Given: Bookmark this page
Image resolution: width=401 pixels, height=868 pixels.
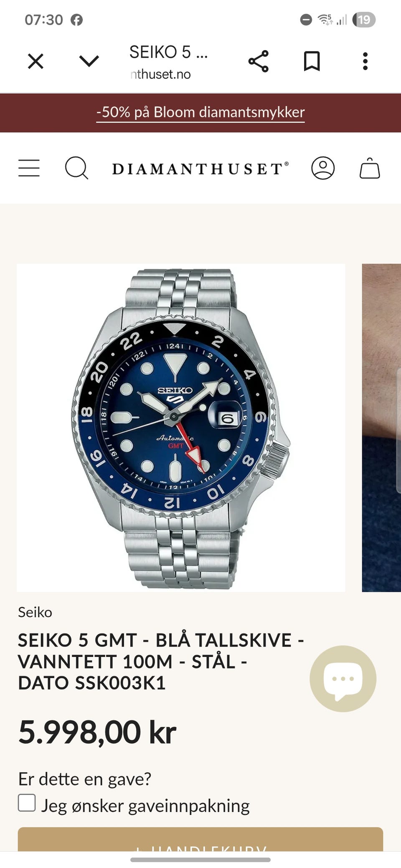Looking at the screenshot, I should point(312,62).
